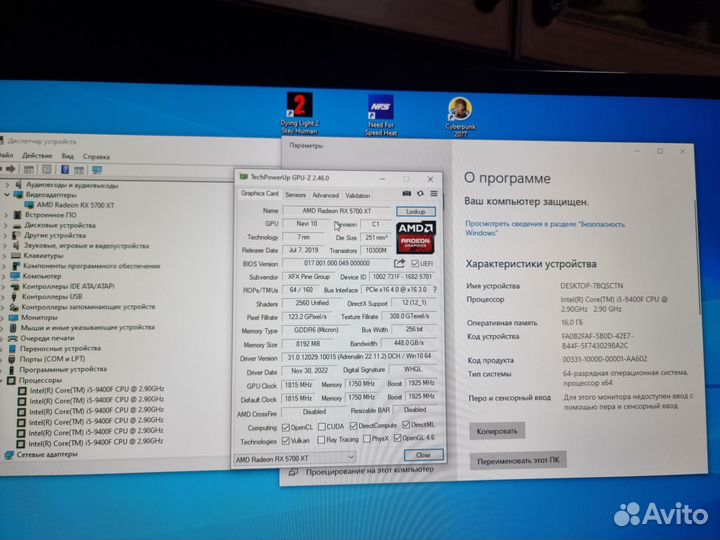The width and height of the screenshot is (720, 540).
Task: Click Driver Version field in GPU-Z
Action: [359, 357]
